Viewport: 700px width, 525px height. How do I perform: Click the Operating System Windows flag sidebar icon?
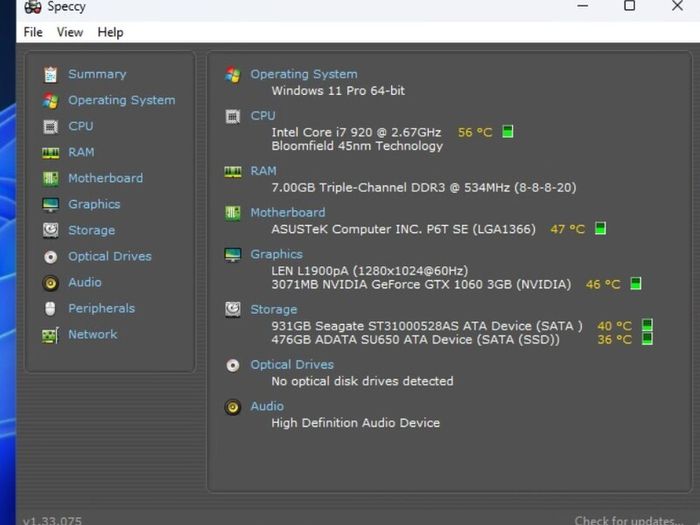coord(50,100)
